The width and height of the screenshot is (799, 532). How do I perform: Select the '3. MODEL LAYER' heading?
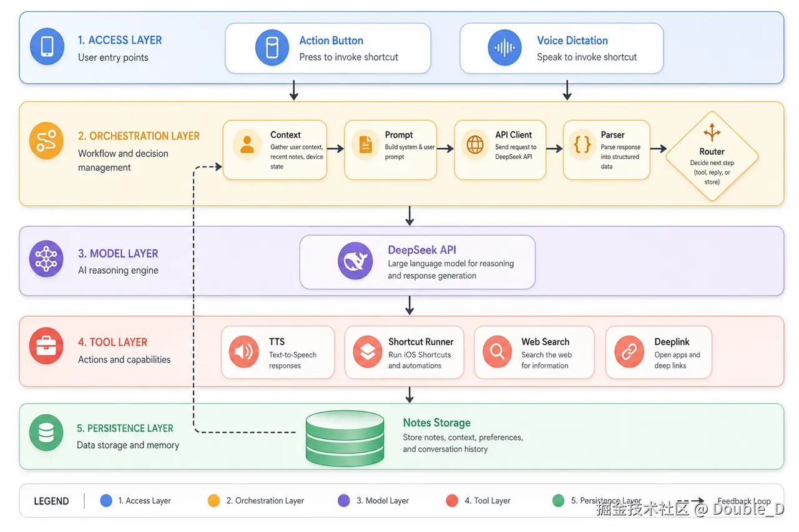[118, 254]
